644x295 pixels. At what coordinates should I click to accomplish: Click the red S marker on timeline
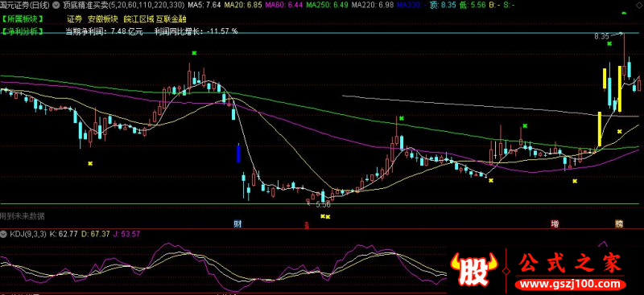click(306, 225)
